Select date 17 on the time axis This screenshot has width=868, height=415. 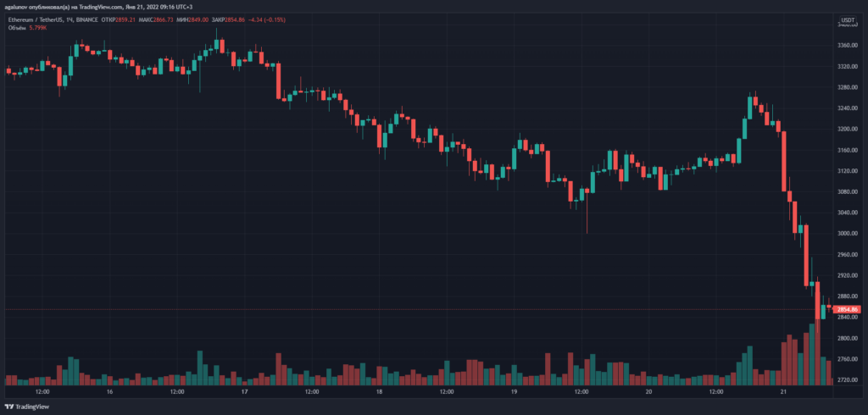point(245,393)
